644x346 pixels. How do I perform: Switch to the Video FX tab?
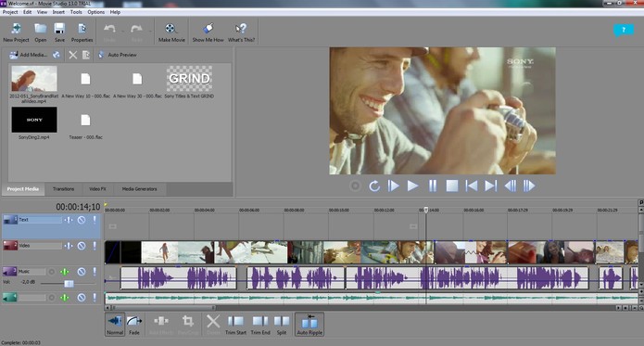coord(97,189)
